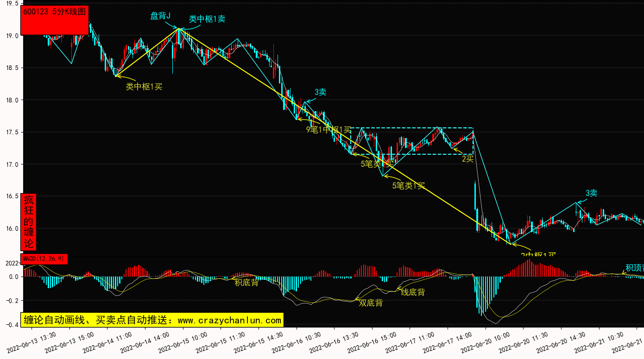This screenshot has width=644, height=359.
Task: Select the 积底背 divergence label in MACD
Action: tap(246, 283)
